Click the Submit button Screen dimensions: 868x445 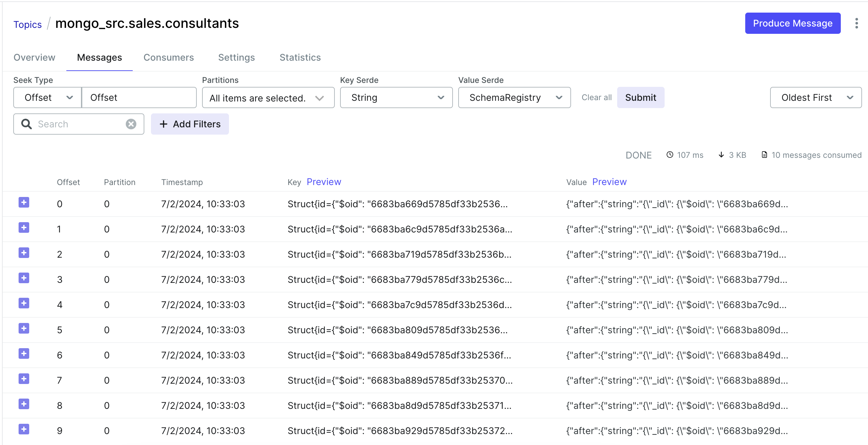click(x=640, y=98)
